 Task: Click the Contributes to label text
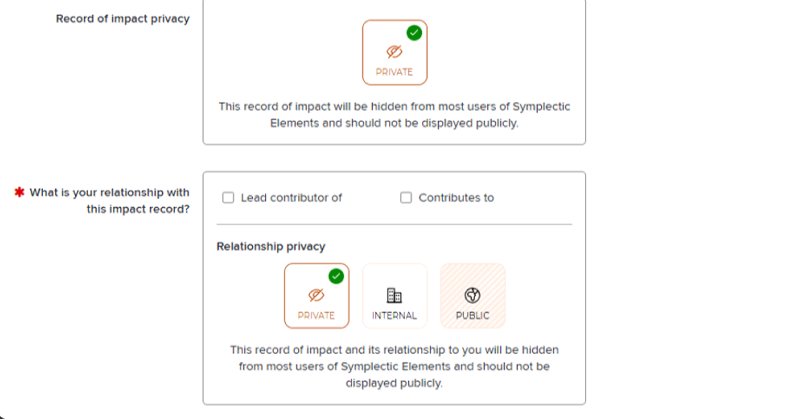click(456, 198)
